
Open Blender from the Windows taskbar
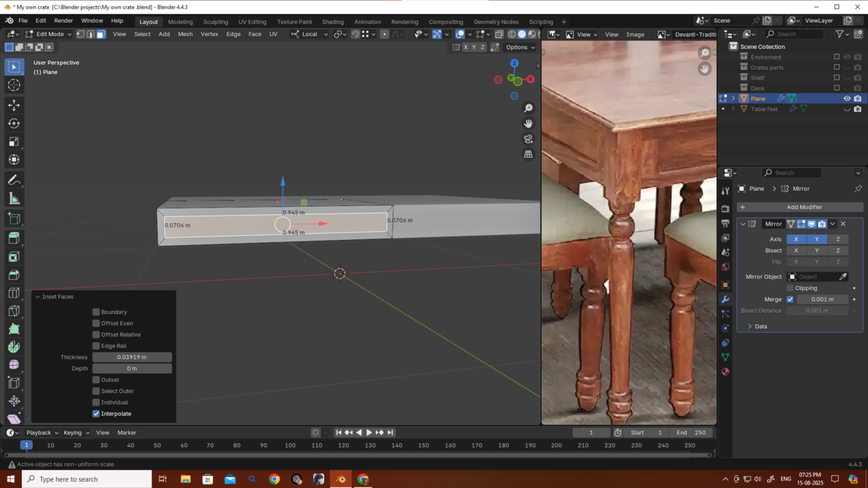click(340, 479)
